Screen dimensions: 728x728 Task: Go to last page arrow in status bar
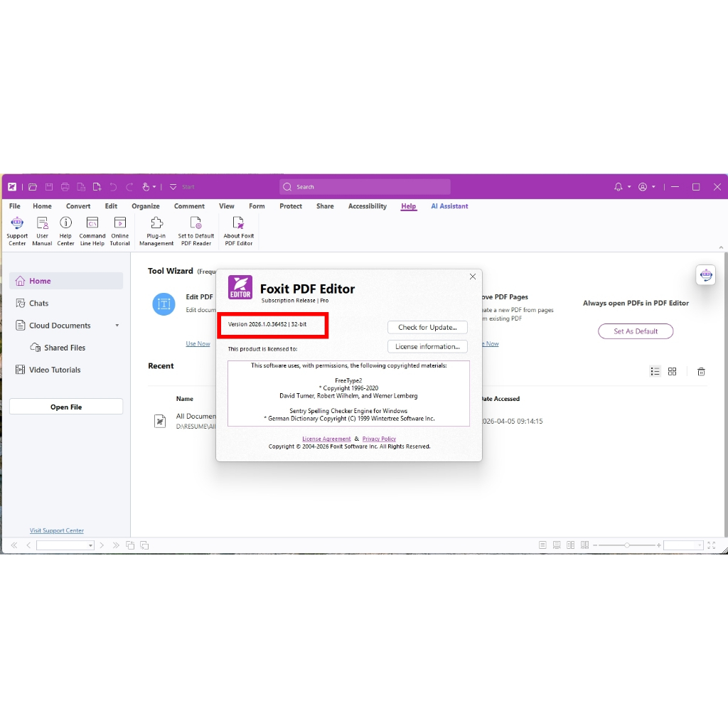pos(116,545)
